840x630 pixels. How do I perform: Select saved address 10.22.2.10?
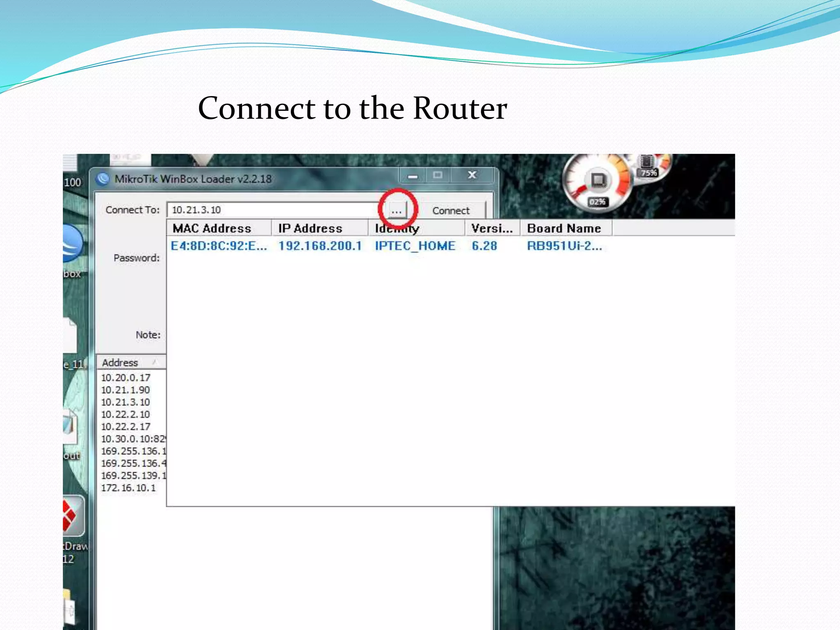(125, 414)
